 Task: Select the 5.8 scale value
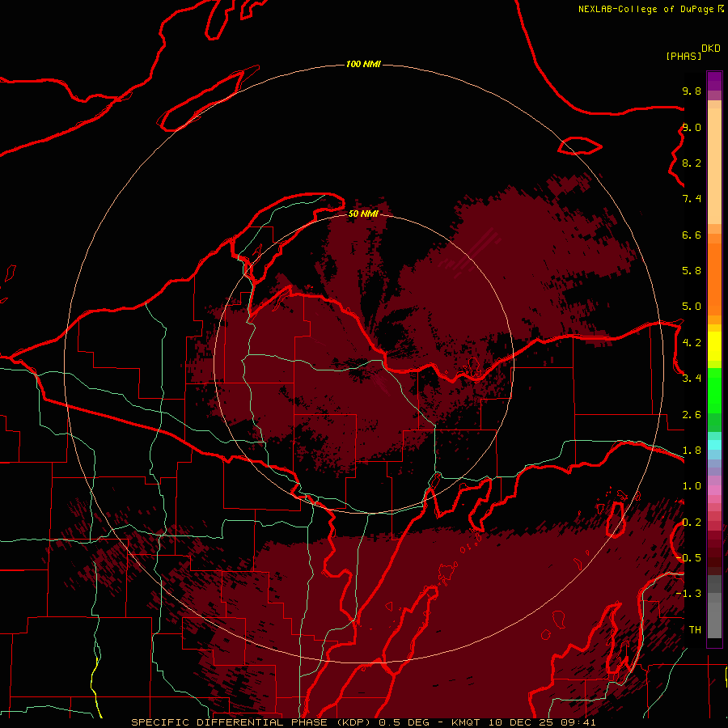point(692,271)
